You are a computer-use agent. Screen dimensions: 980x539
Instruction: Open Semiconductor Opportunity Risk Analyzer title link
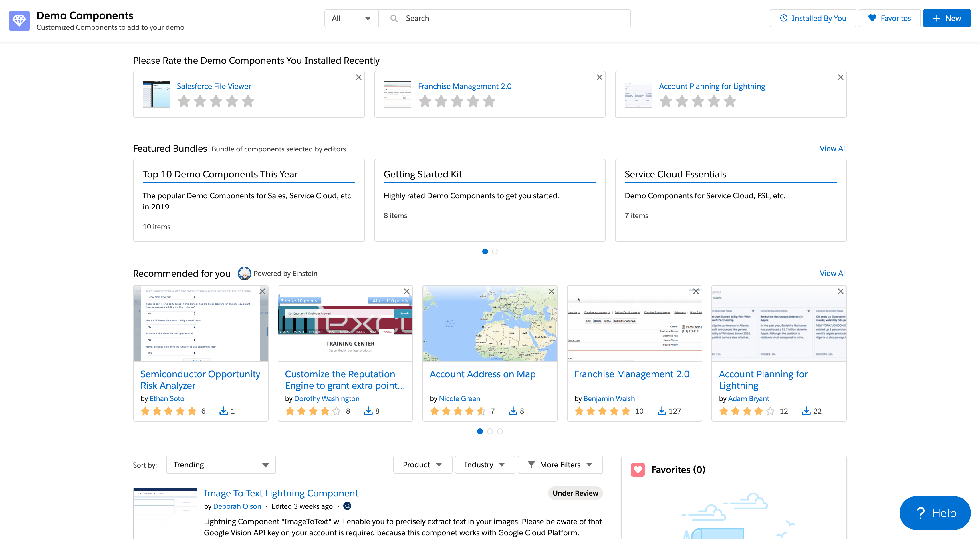pyautogui.click(x=201, y=380)
